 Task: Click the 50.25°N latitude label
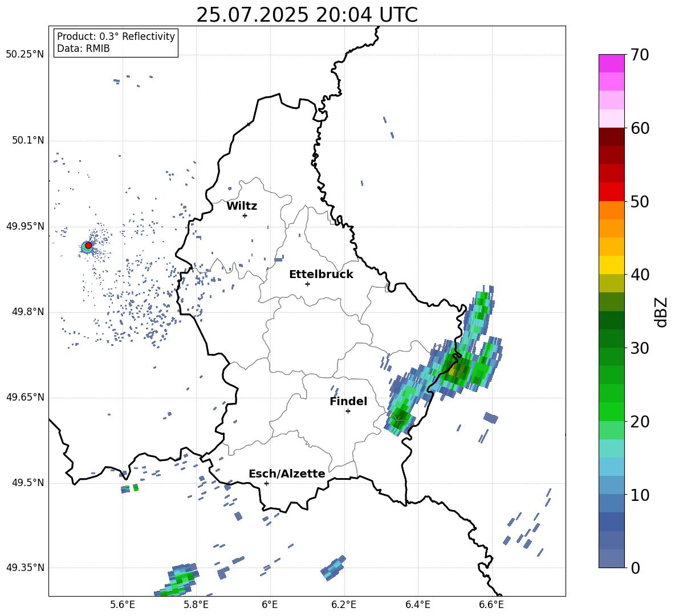coord(25,55)
